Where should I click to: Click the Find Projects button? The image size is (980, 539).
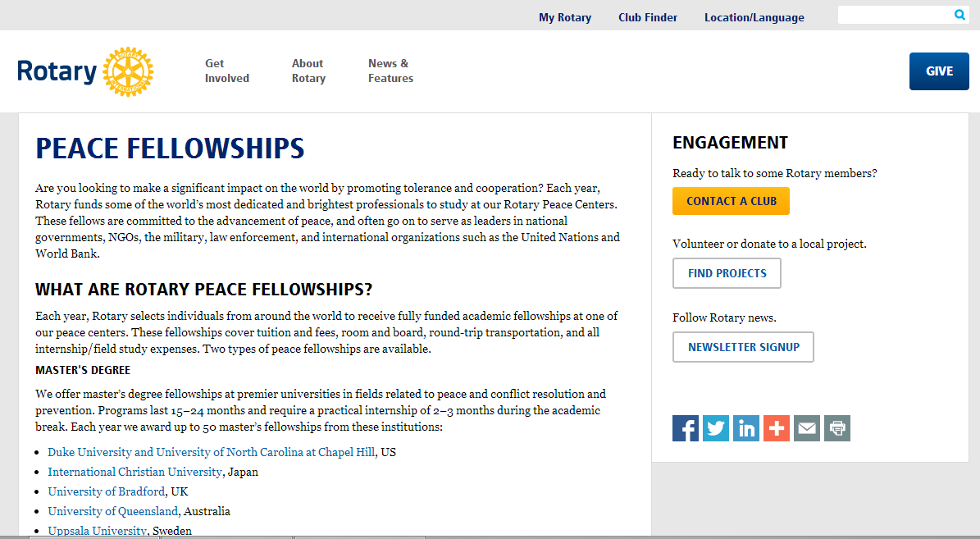[727, 273]
